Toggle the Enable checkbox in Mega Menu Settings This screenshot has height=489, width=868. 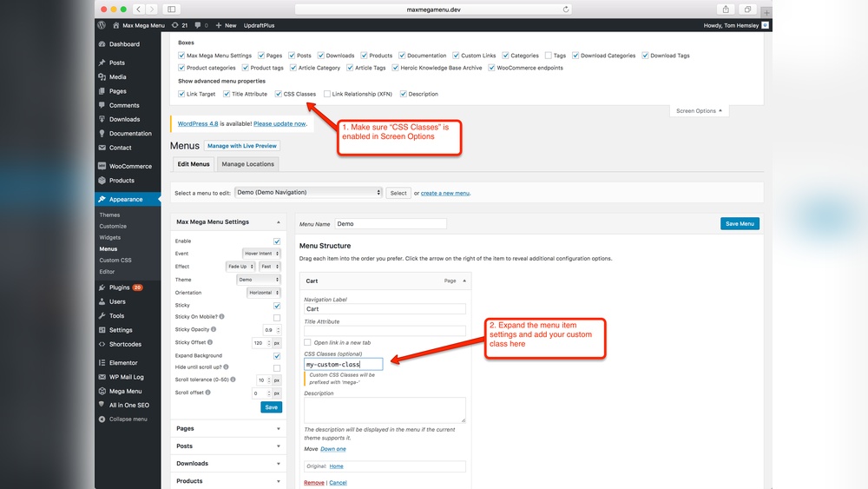[277, 241]
